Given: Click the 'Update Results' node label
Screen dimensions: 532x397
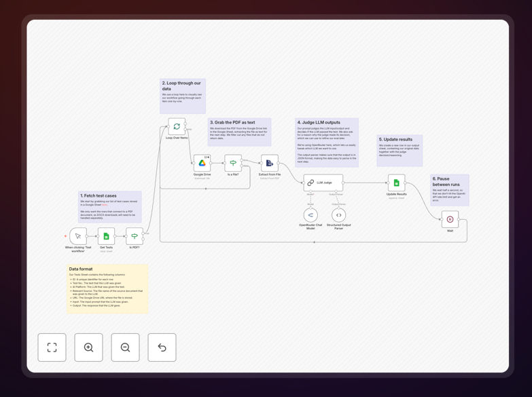Looking at the screenshot, I should (x=396, y=194).
